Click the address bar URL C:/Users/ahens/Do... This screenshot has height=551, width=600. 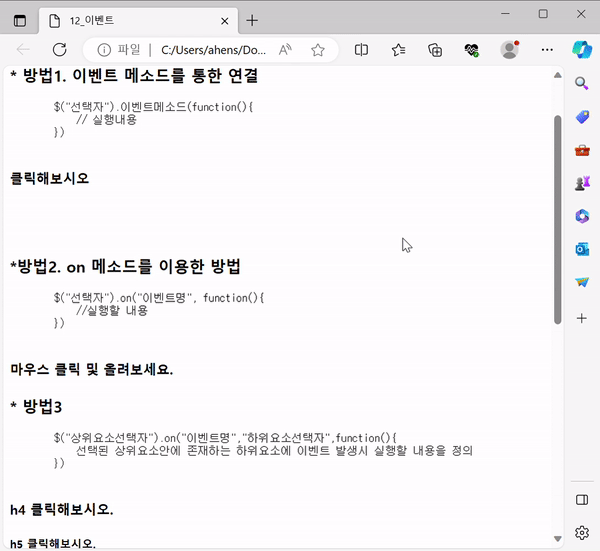point(214,50)
